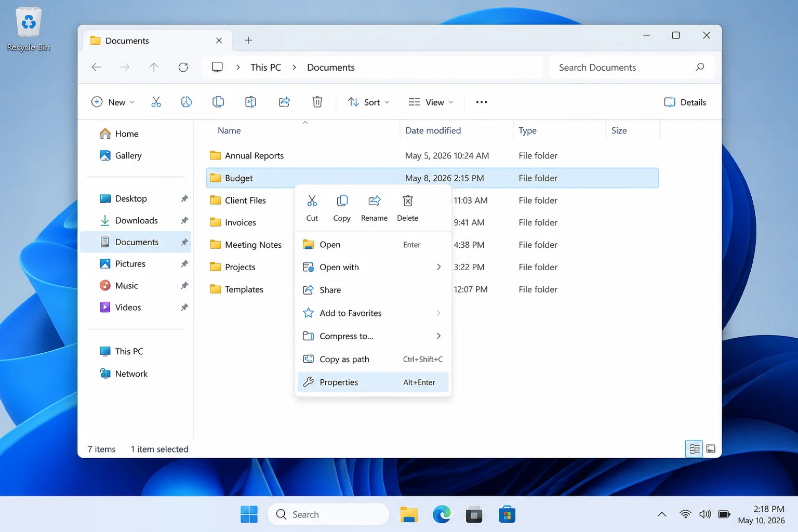Screen dimensions: 798x532
Task: Click the chevron before This PC in address bar
Action: pyautogui.click(x=238, y=67)
